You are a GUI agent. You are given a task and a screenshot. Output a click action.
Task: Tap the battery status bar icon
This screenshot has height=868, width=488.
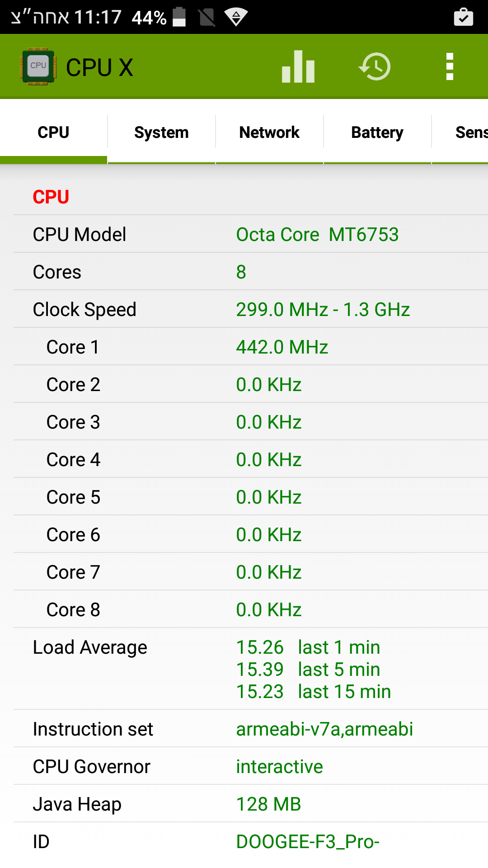[x=179, y=17]
